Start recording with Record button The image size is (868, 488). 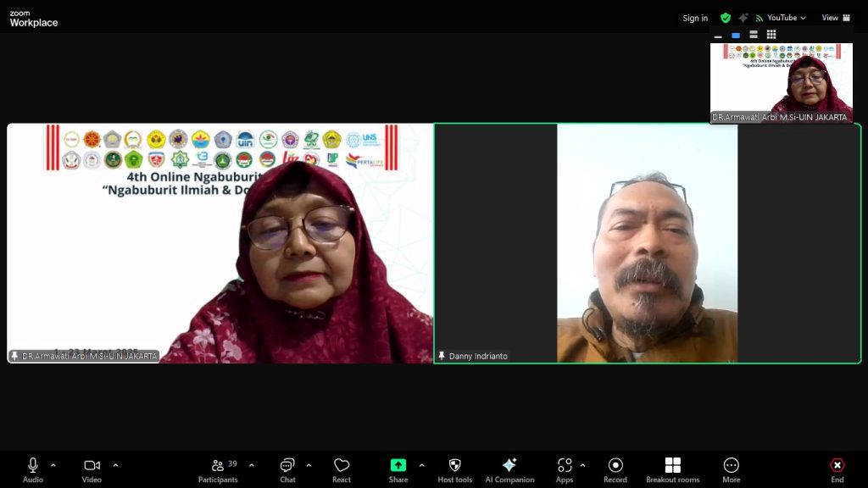(615, 470)
